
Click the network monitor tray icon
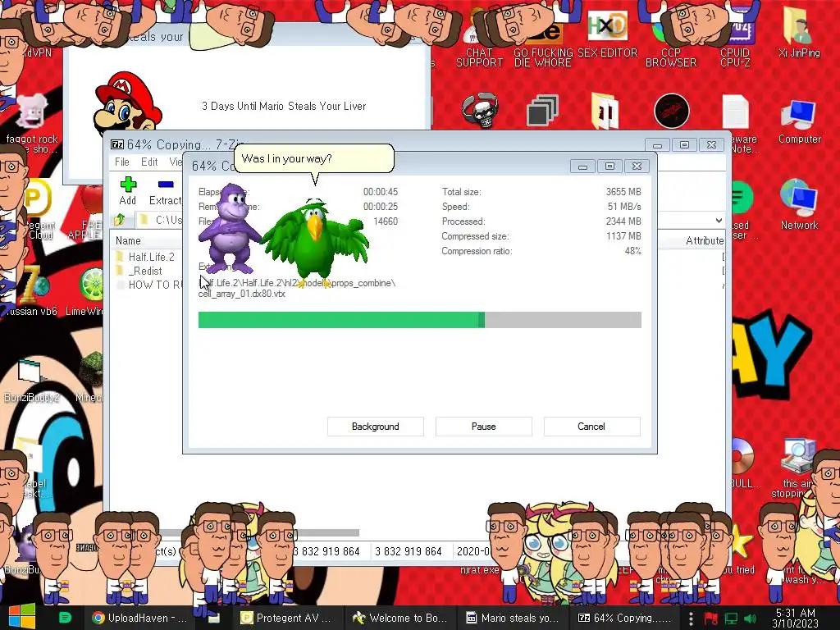(x=731, y=619)
